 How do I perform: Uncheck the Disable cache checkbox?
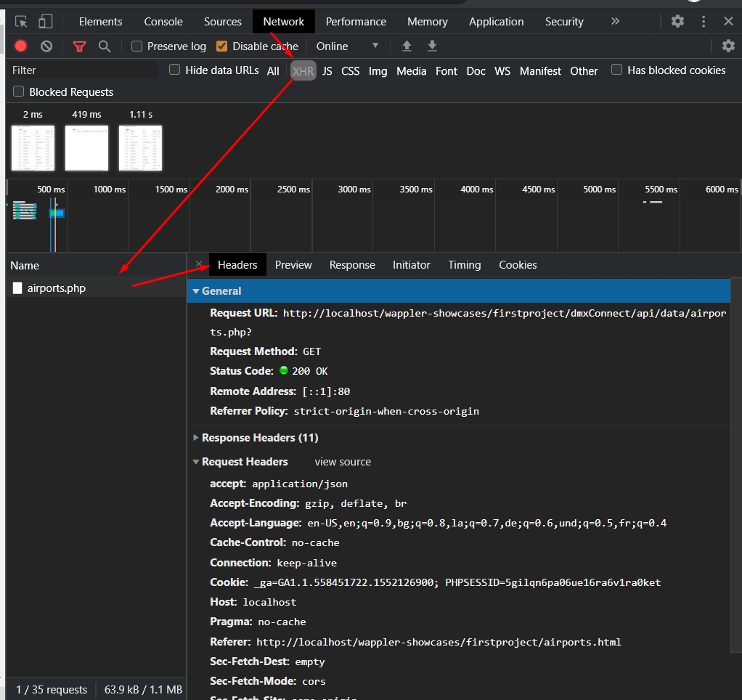pos(222,46)
